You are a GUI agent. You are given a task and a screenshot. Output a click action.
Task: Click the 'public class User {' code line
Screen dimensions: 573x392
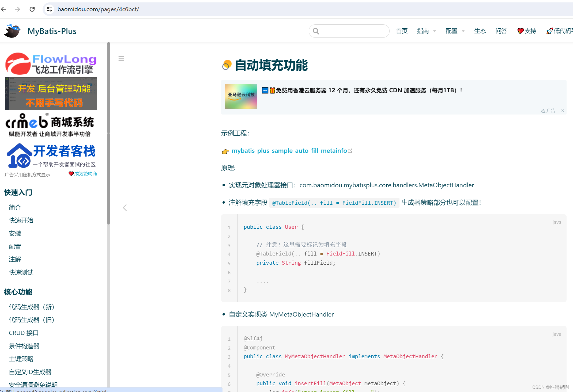(274, 227)
